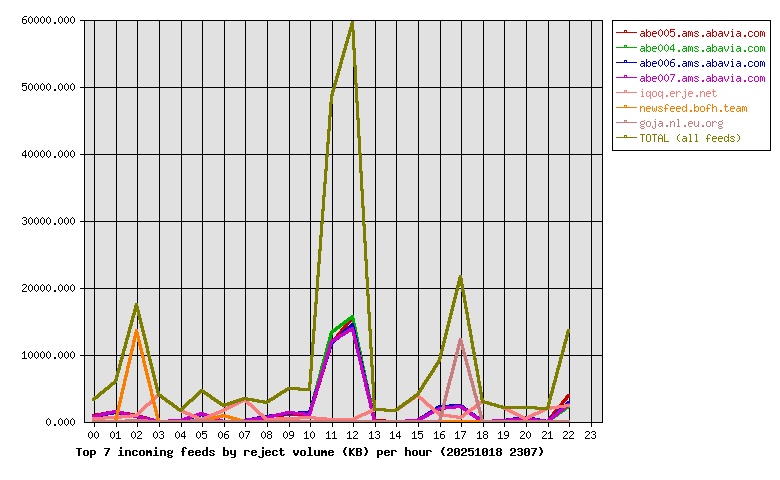Click the abe007.ams.abavia.com legend label
The image size is (780, 480).
click(702, 78)
